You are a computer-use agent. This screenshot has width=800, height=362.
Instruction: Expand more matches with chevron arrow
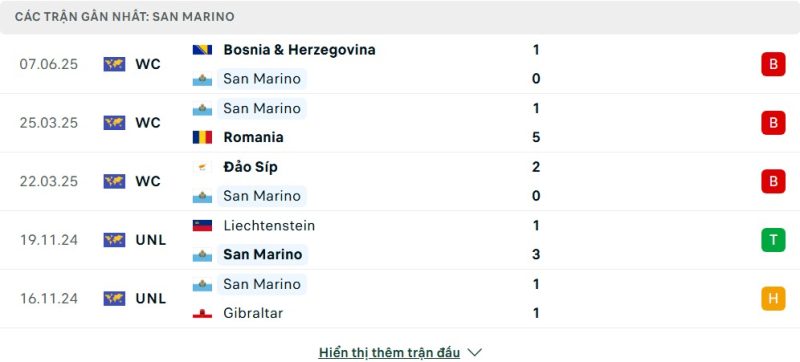tap(474, 352)
